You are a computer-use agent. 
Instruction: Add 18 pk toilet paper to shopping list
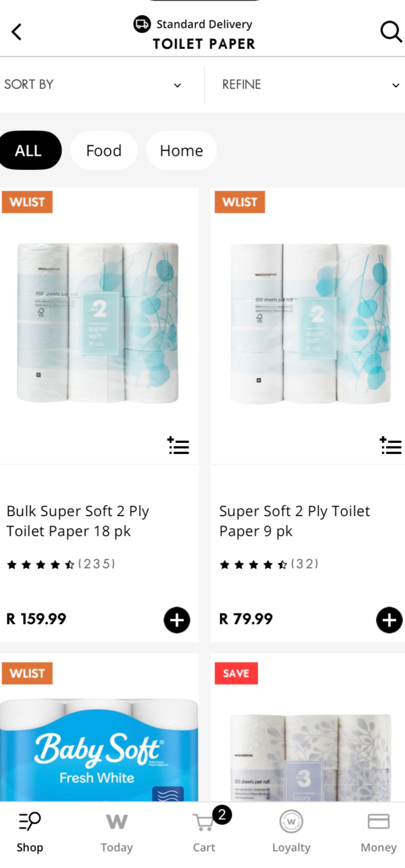coord(179,445)
